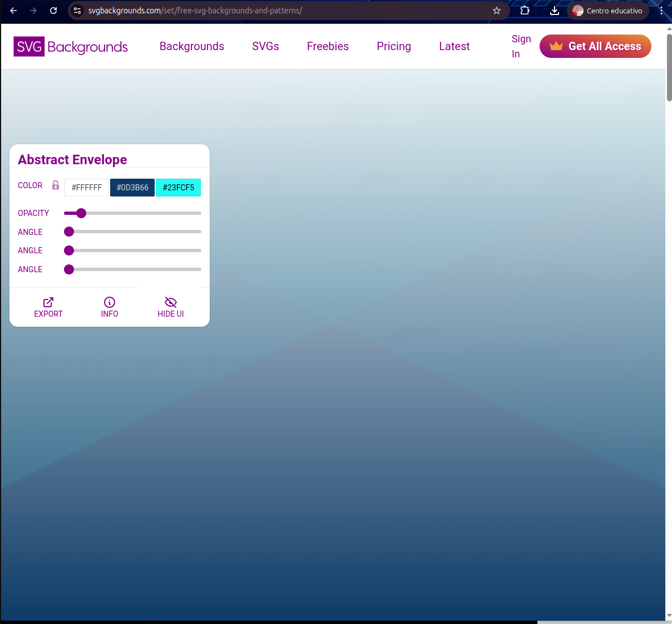672x624 pixels.
Task: View site information icon in address bar
Action: [x=78, y=11]
